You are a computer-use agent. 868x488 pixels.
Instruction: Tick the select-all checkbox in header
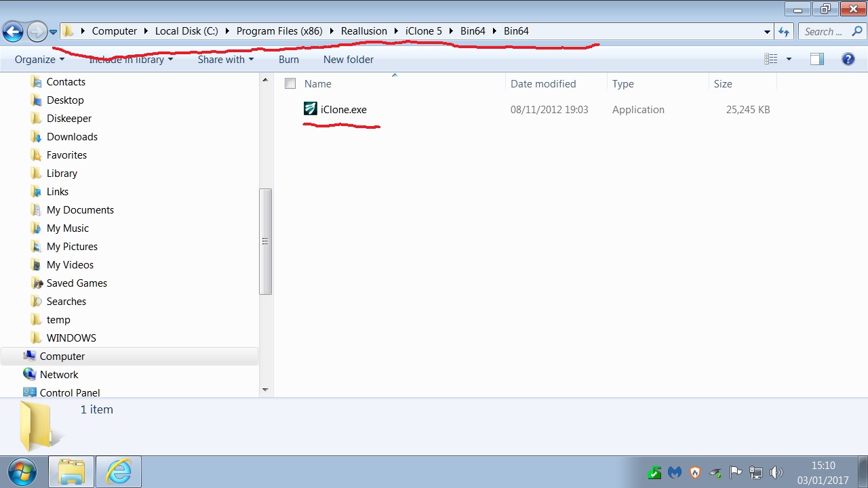click(x=290, y=83)
